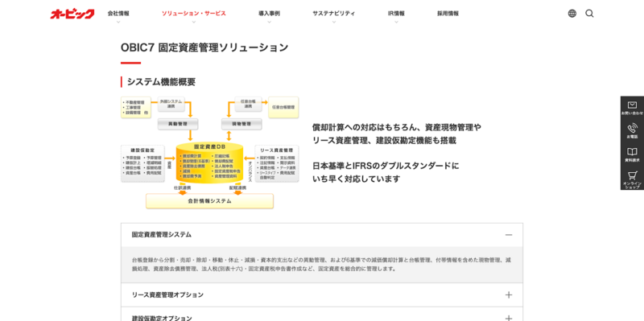Screen dimensions: 644x321
Task: Expand 建設仮勘定オプション with plus icon
Action: tap(509, 318)
